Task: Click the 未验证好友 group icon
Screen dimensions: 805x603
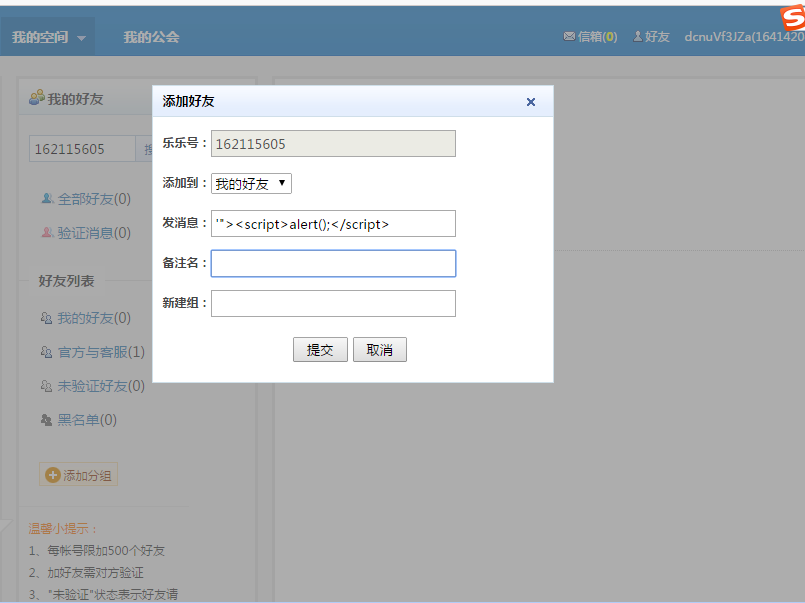Action: tap(46, 386)
